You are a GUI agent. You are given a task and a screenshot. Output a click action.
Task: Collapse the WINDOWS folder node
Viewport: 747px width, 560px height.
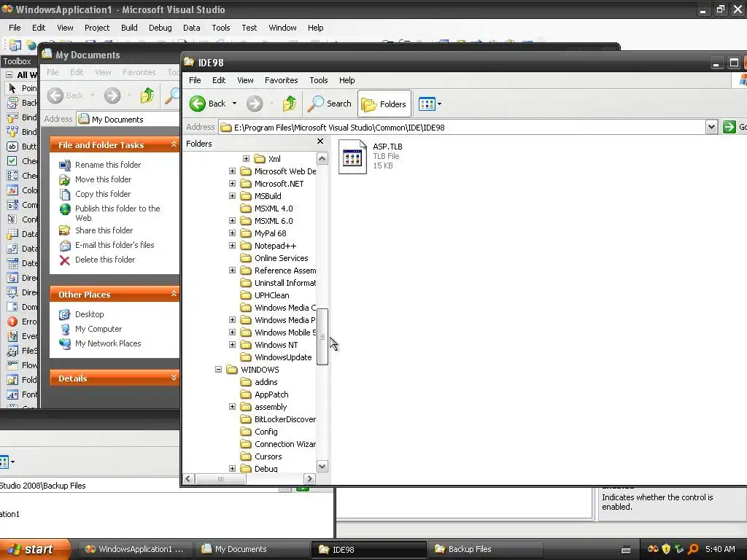pos(218,369)
